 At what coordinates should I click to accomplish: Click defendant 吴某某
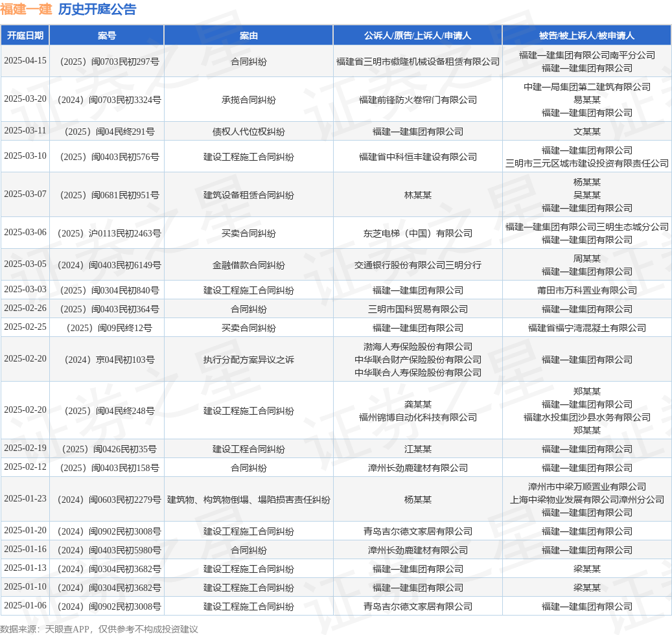pos(586,195)
